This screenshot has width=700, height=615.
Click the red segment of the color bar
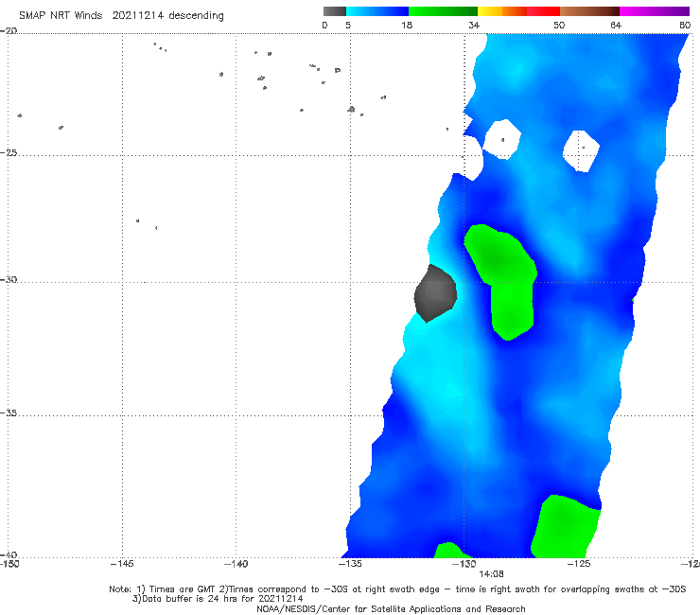point(543,11)
